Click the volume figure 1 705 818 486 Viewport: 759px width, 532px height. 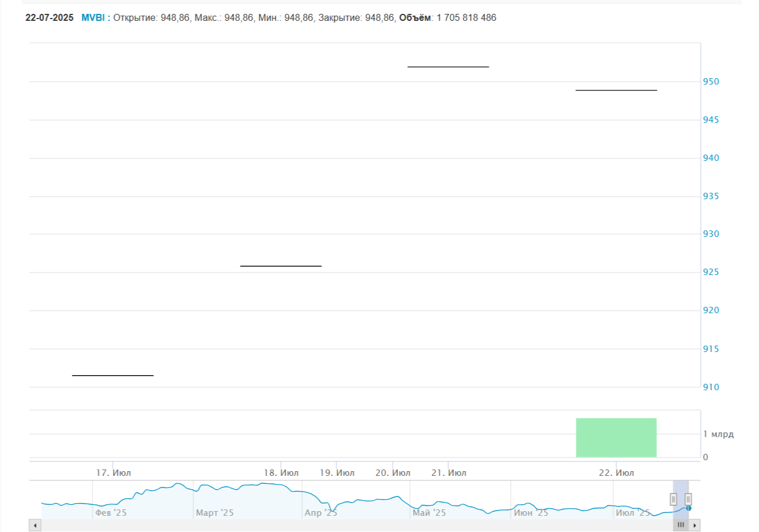[466, 18]
